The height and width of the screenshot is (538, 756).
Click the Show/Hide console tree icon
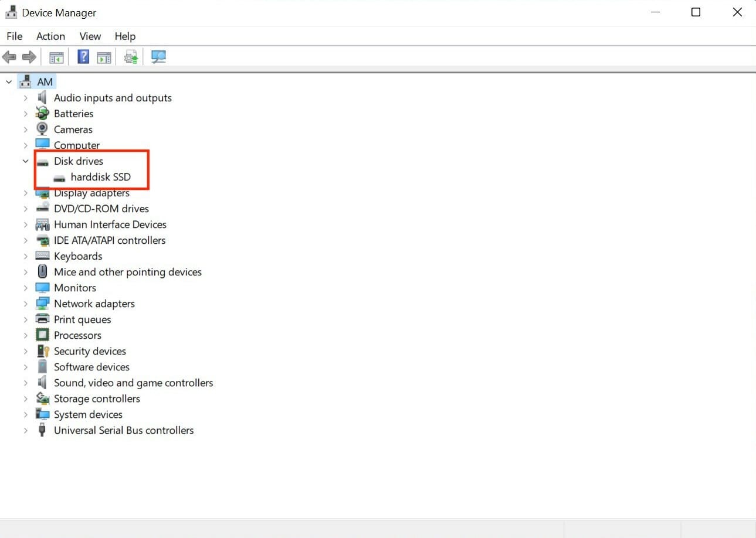[56, 56]
